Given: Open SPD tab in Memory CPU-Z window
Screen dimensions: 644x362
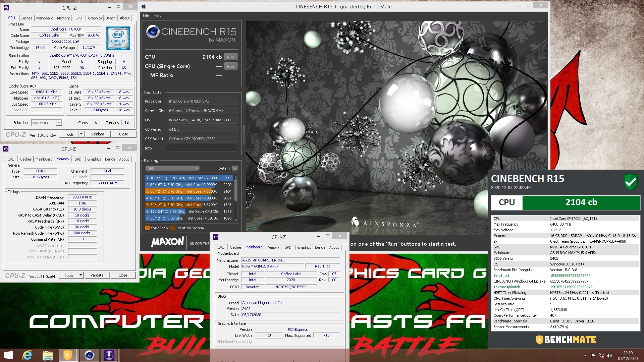Looking at the screenshot, I should pos(78,159).
